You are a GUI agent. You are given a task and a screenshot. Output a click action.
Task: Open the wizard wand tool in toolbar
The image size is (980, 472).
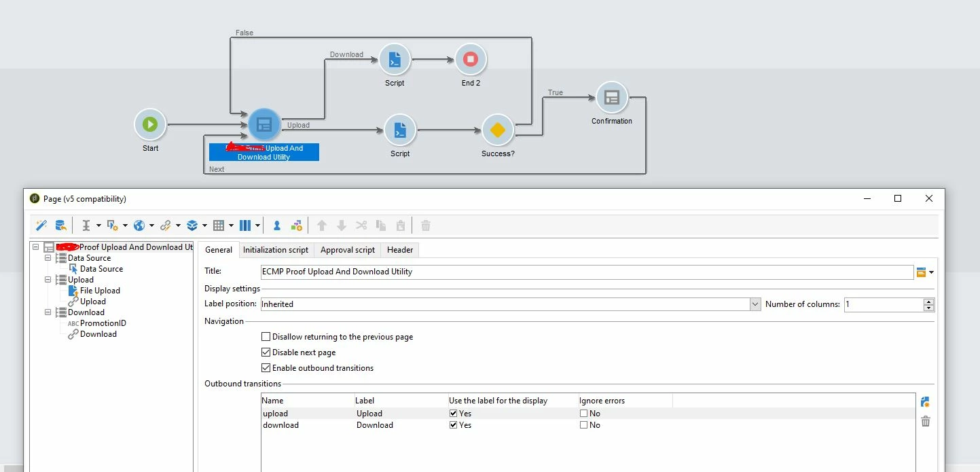tap(41, 225)
